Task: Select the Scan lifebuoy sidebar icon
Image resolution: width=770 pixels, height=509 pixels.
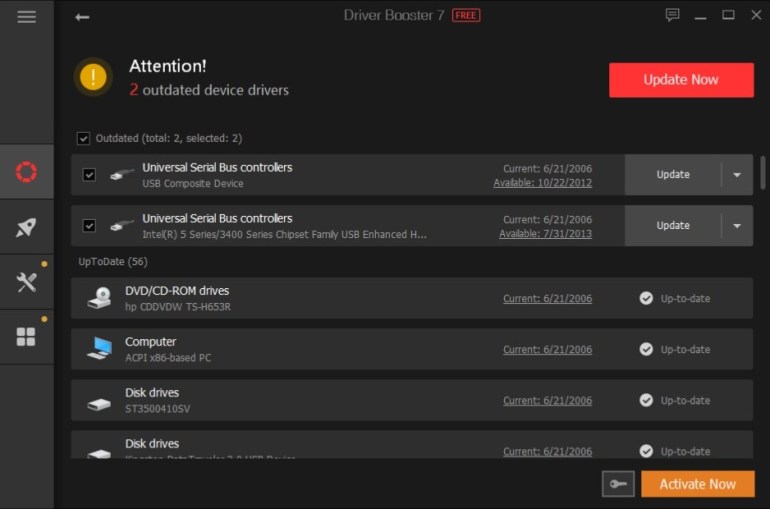Action: pyautogui.click(x=27, y=172)
